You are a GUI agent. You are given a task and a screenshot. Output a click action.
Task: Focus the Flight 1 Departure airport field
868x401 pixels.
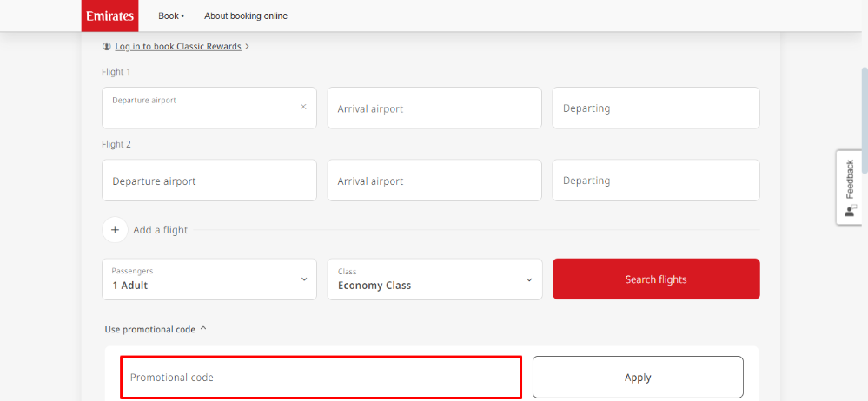pos(209,108)
